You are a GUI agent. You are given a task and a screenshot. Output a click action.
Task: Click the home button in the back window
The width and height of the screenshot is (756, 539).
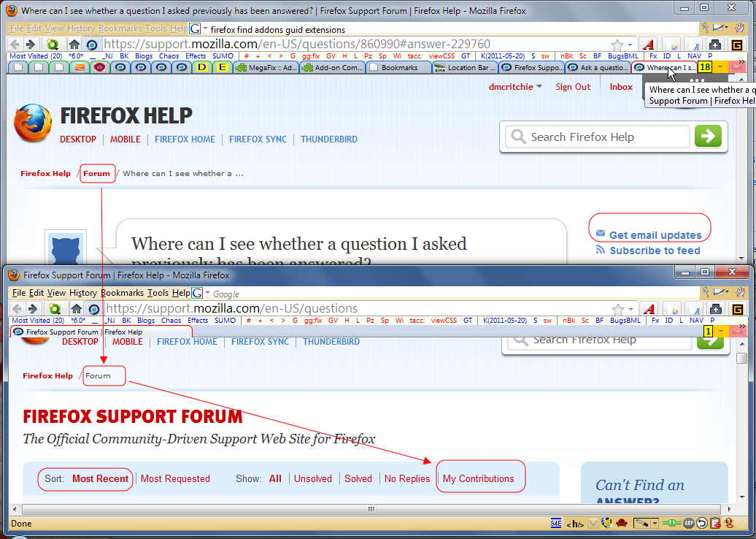74,45
